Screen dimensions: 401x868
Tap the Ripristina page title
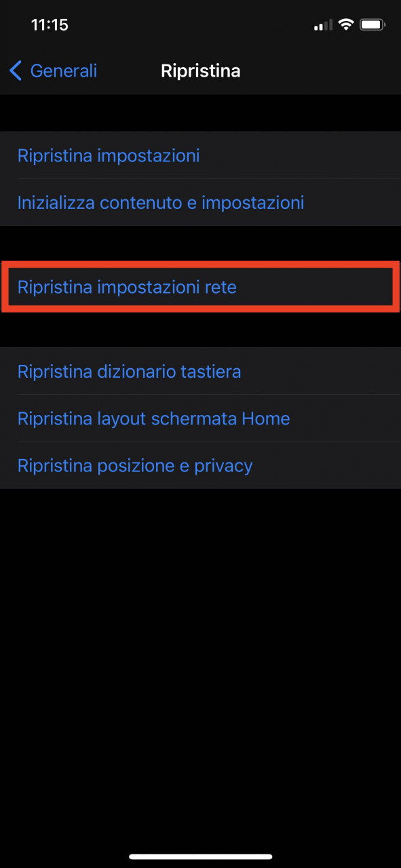[201, 71]
